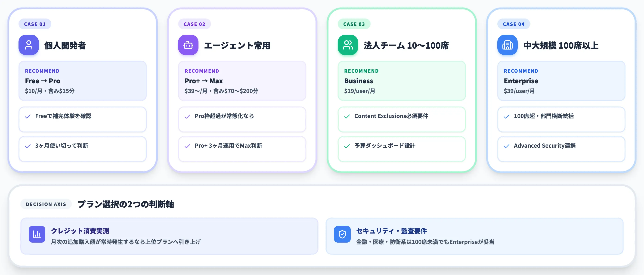Screen dimensions: 644x275
Task: Click checkmark next to Freeで補完体験を確認
Action: click(x=28, y=116)
